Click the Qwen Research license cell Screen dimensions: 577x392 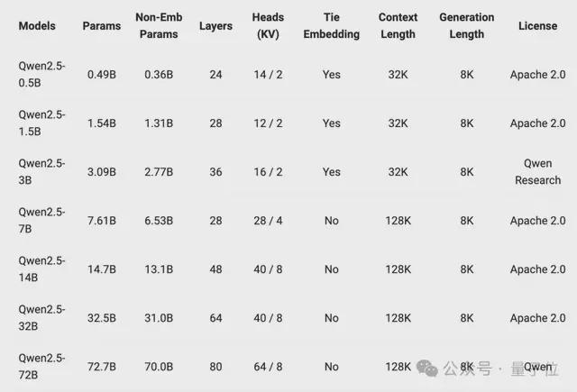pos(537,172)
